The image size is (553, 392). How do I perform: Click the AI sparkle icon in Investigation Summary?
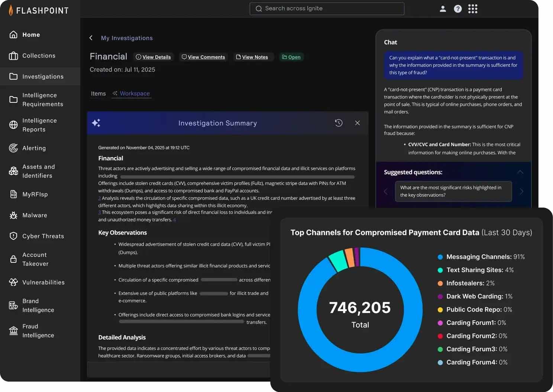pos(96,123)
